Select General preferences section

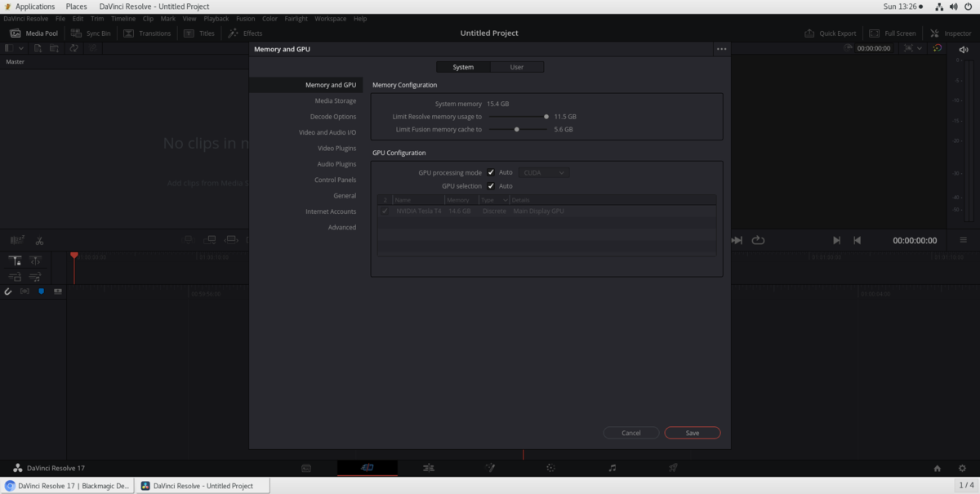tap(345, 196)
